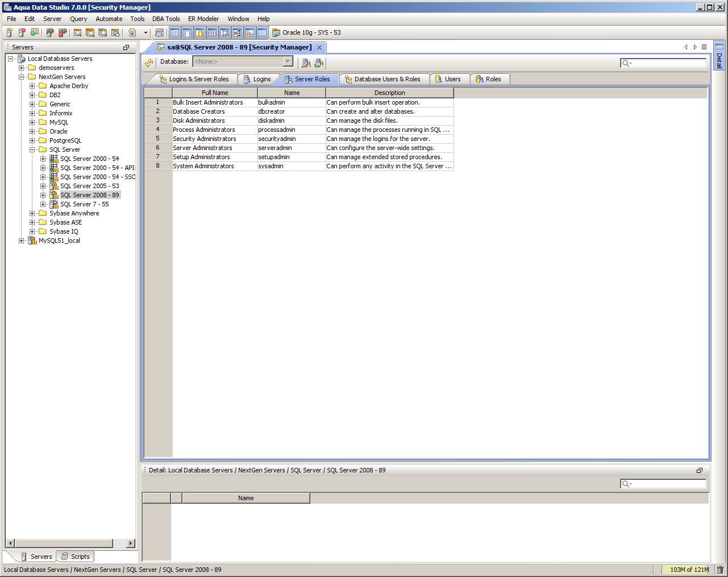
Task: Click the server icon of MySQL51_local
Action: click(32, 240)
